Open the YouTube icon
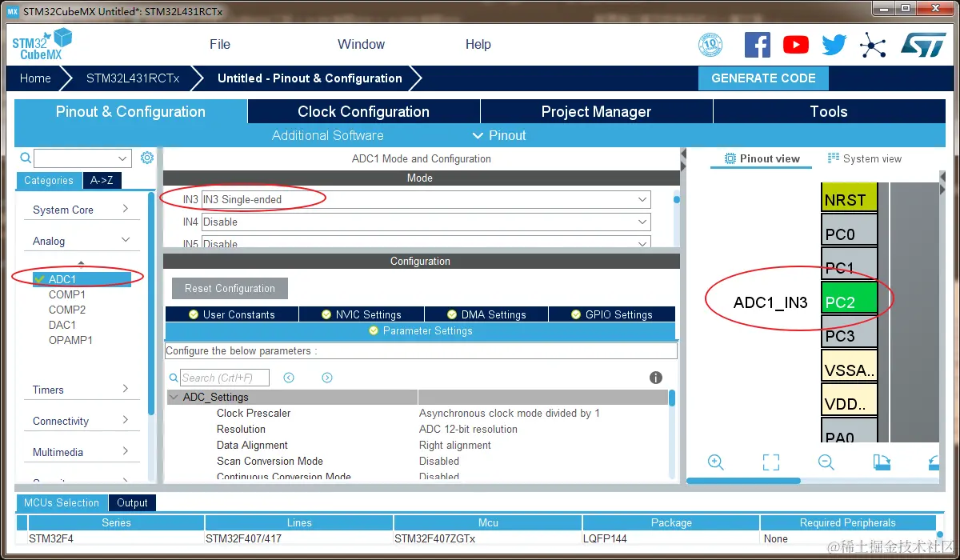This screenshot has width=960, height=560. 795,45
